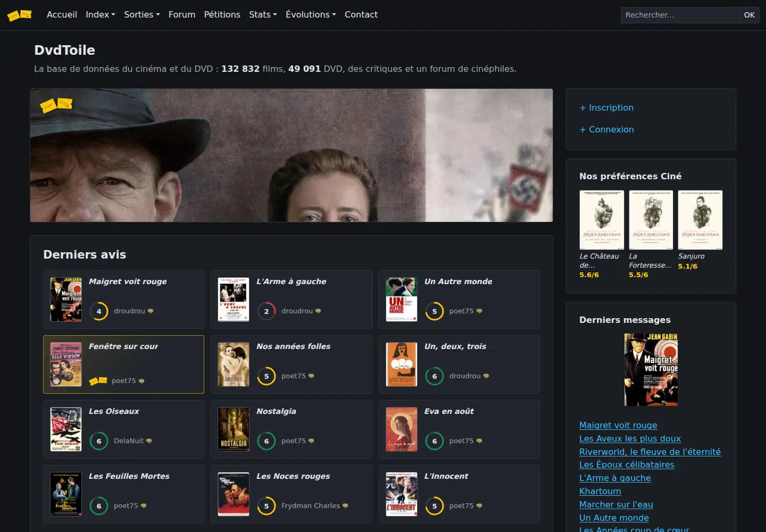Click comment bubble icon on Un, deux, trois card

(x=486, y=376)
